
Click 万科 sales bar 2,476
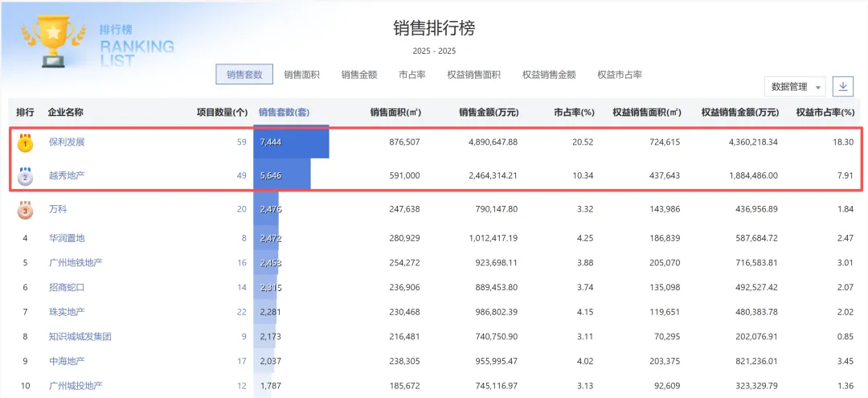pyautogui.click(x=266, y=210)
